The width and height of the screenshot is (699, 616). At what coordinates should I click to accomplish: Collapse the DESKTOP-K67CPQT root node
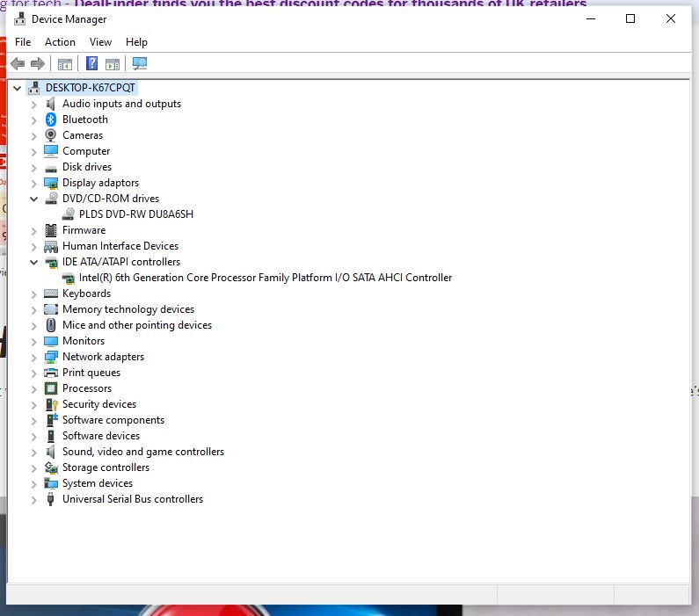click(x=18, y=88)
